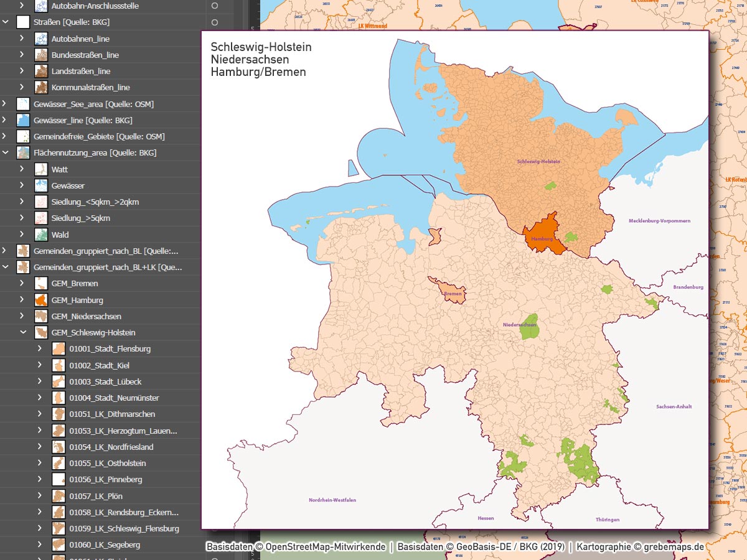This screenshot has width=747, height=560.
Task: Click the Autobahnen_line layer thumbnail
Action: [x=40, y=39]
